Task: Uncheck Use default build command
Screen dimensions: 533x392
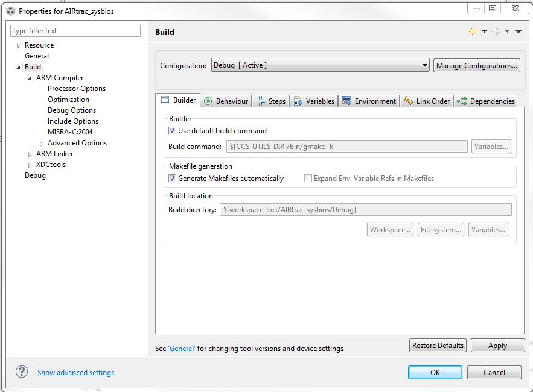Action: point(173,130)
